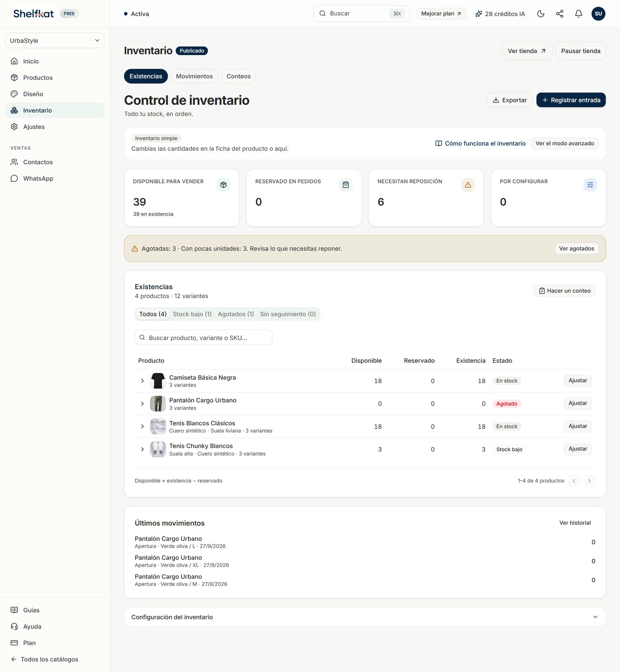Click Ver el modo avanzado
620x672 pixels.
[565, 143]
